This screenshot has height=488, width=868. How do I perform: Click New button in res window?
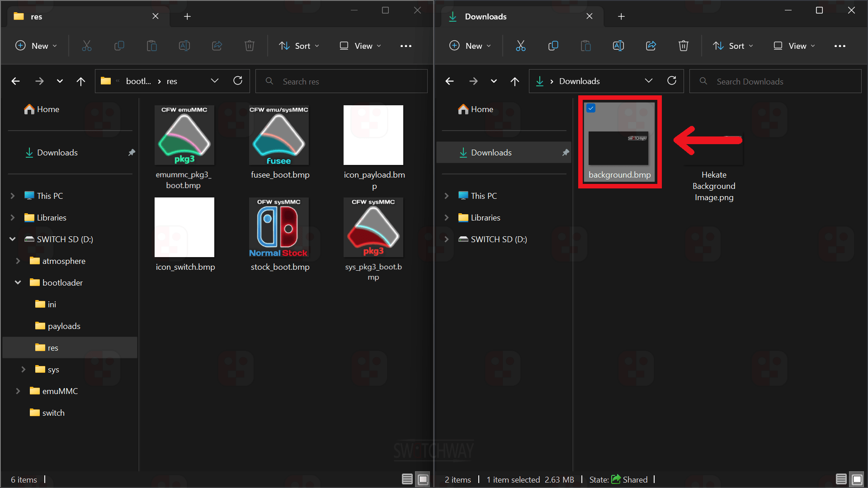tap(36, 46)
